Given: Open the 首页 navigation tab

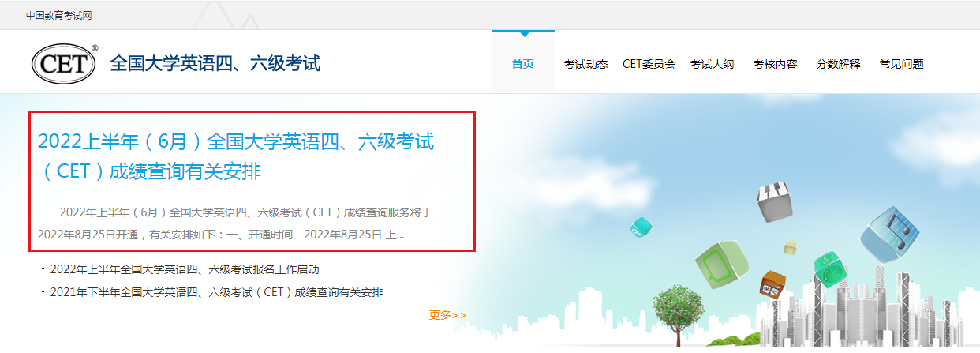Looking at the screenshot, I should (522, 64).
